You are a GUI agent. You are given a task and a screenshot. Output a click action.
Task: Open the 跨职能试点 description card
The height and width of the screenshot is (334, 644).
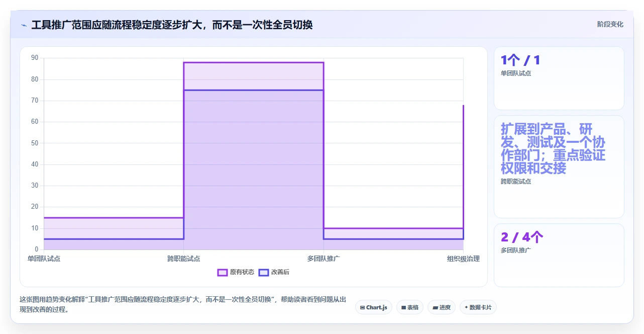pos(559,166)
